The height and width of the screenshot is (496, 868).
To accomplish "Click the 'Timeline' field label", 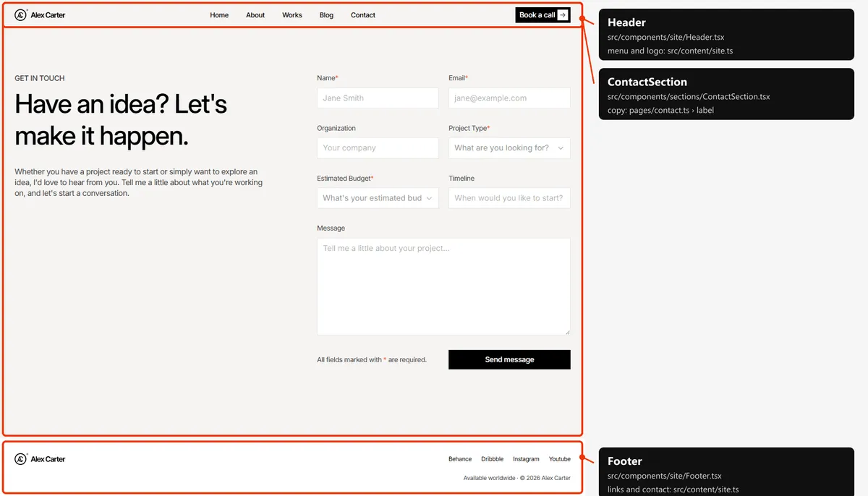I will click(x=461, y=178).
